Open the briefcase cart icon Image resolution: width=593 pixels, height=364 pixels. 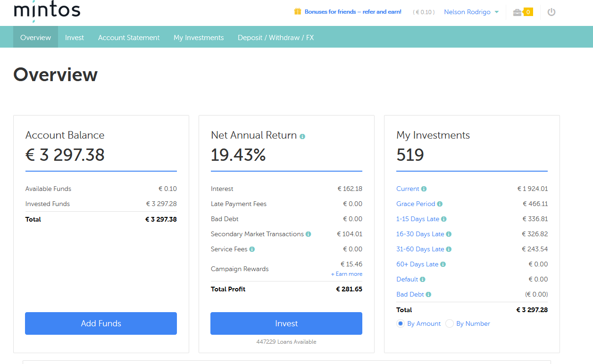pos(518,12)
